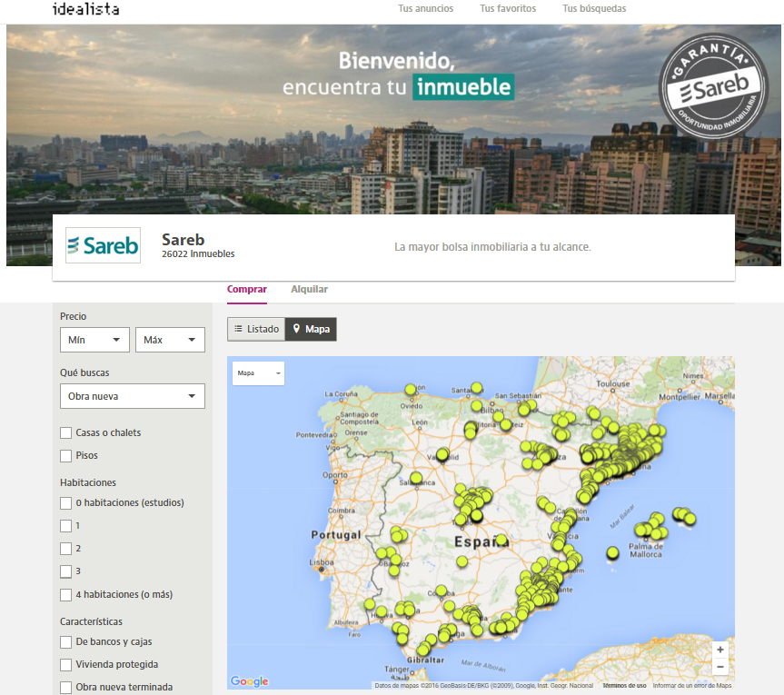The image size is (784, 695).
Task: Open the map type selector labeled Mapa
Action: [x=255, y=372]
